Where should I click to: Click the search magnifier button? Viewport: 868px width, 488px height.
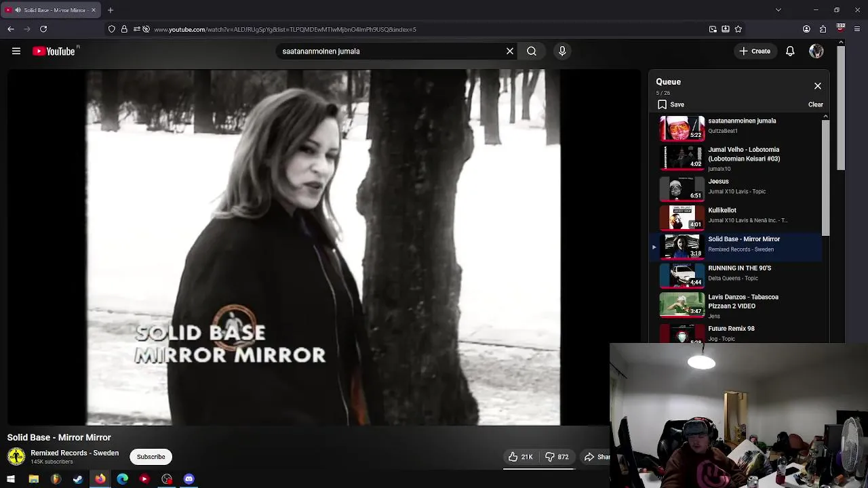pos(532,51)
